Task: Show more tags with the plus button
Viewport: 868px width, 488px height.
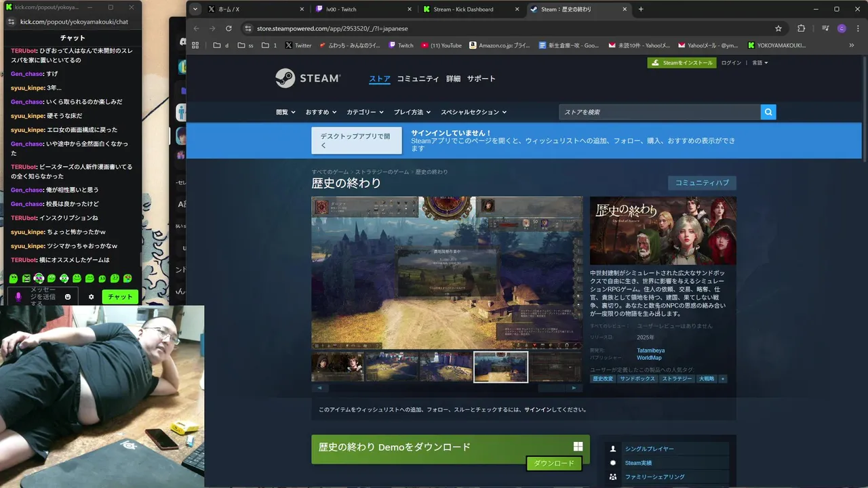Action: tap(723, 379)
